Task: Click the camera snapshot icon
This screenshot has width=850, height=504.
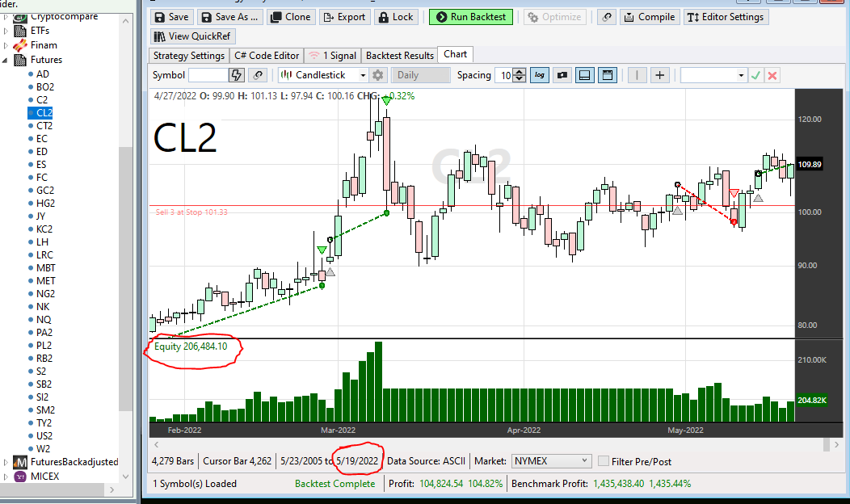Action: 562,75
